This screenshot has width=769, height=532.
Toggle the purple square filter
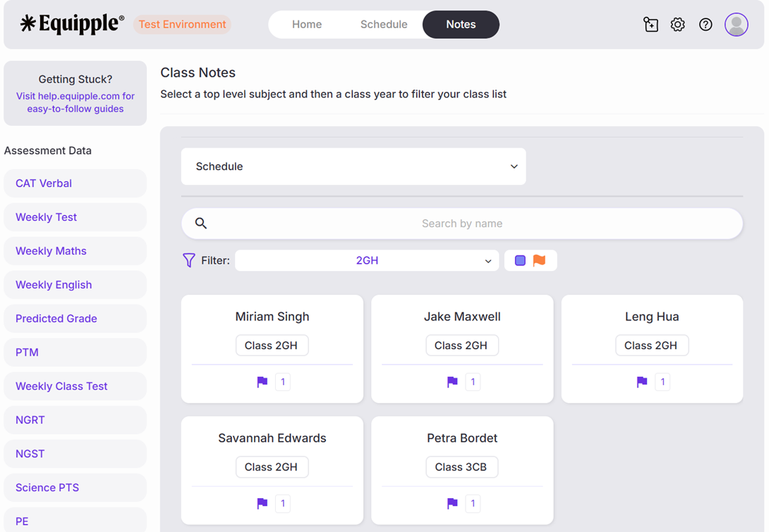pyautogui.click(x=520, y=260)
